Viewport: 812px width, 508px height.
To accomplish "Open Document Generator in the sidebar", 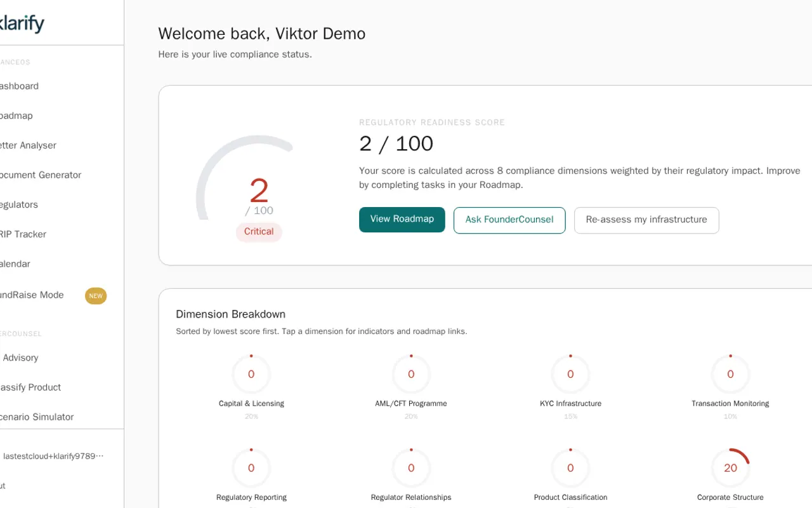I will point(41,175).
